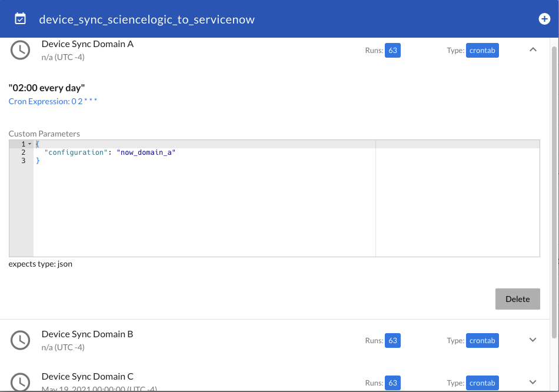Click the Runs 63 badge for Domain B
The width and height of the screenshot is (559, 392).
click(392, 340)
